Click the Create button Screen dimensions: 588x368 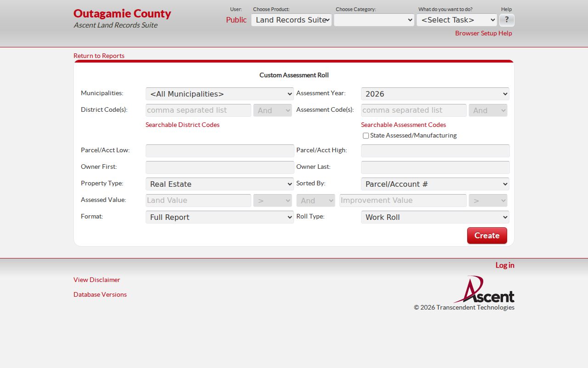(x=487, y=236)
